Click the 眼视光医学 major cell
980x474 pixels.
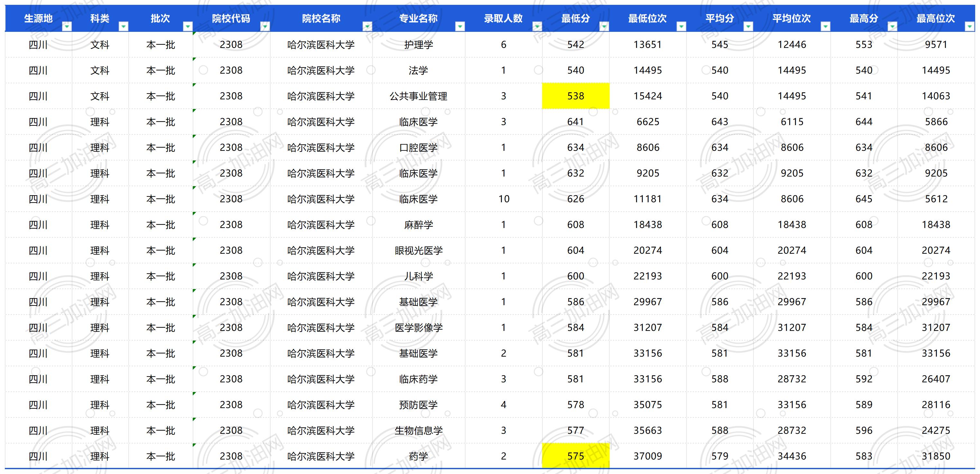[419, 251]
